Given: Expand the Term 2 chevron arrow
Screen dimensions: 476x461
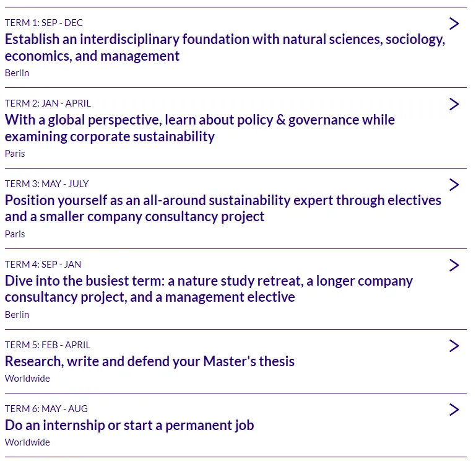Looking at the screenshot, I should (x=454, y=104).
